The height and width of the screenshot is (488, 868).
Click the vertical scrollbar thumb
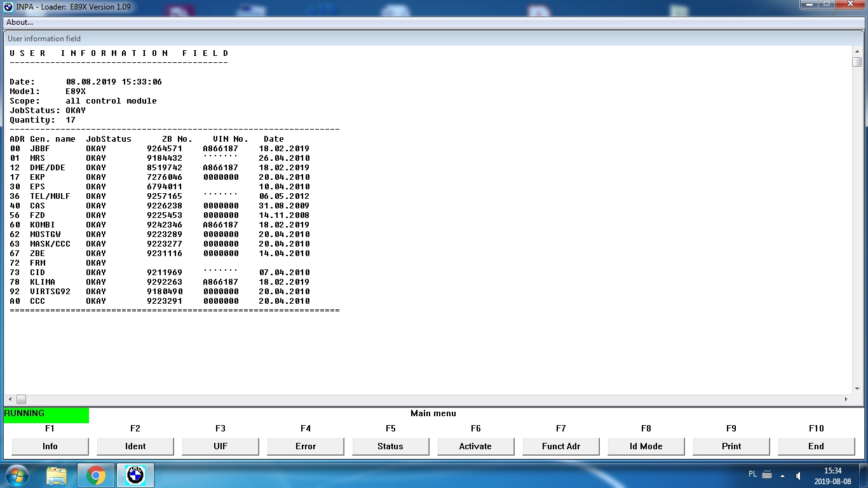click(857, 62)
